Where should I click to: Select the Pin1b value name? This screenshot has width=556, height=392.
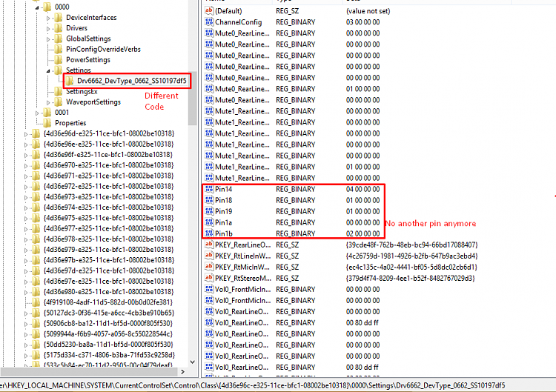coord(224,233)
